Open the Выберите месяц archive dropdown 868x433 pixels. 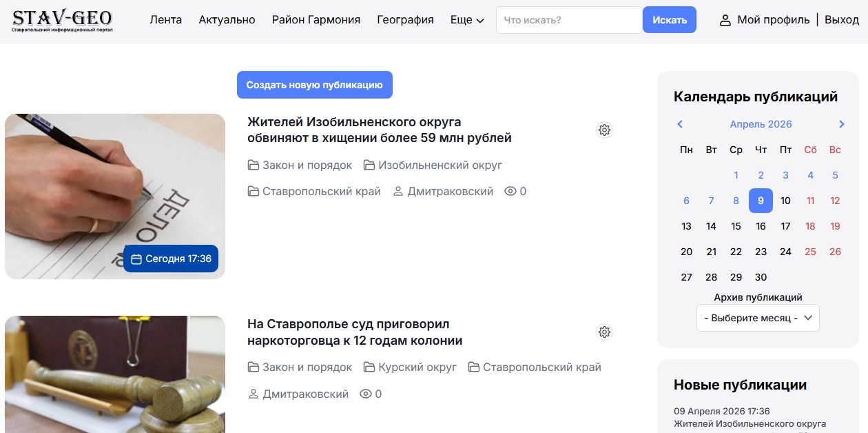click(758, 318)
